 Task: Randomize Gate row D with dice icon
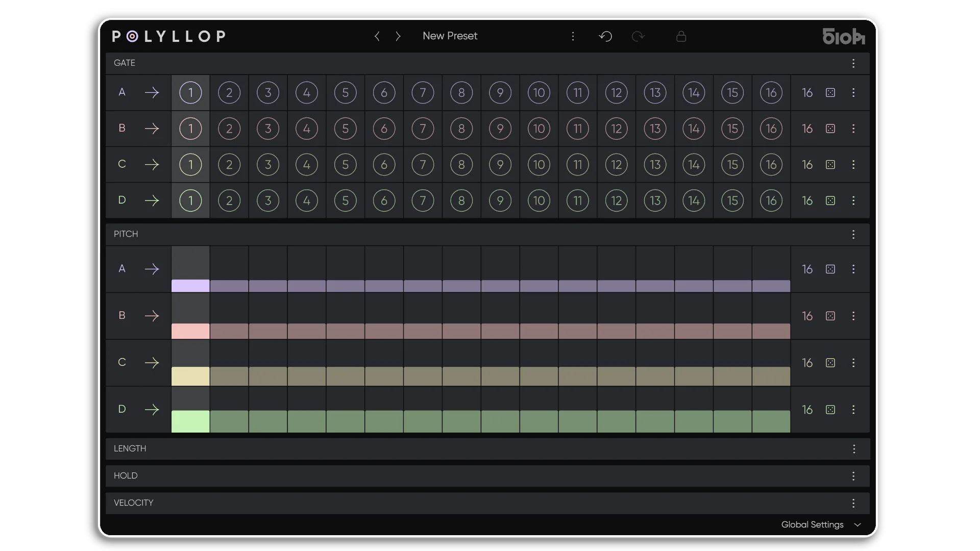pyautogui.click(x=830, y=201)
